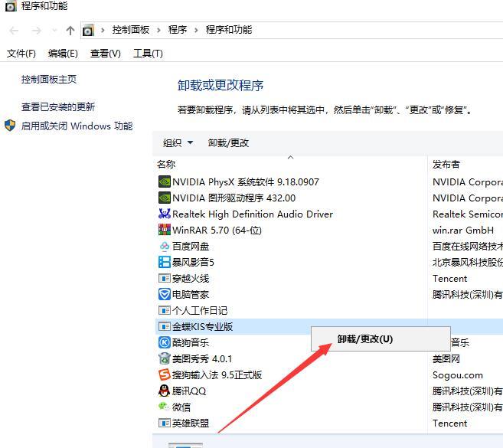Open 启用或关闭 Windows 功能 link

coord(77,126)
